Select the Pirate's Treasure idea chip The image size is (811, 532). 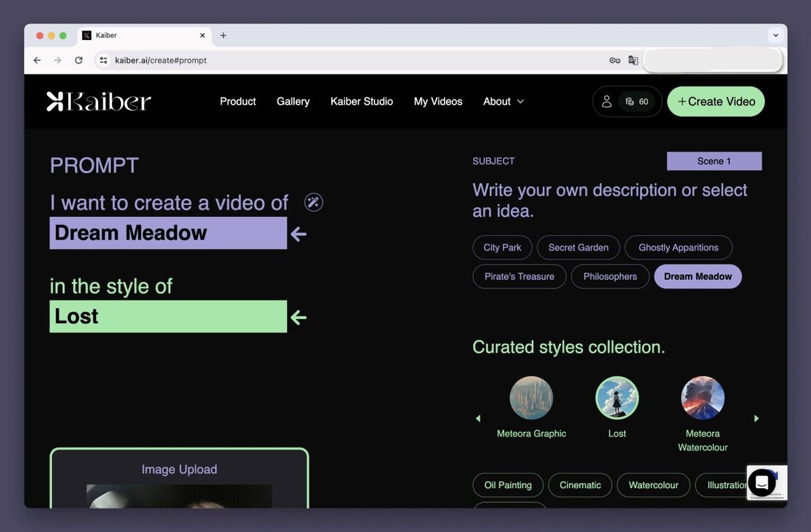click(519, 276)
